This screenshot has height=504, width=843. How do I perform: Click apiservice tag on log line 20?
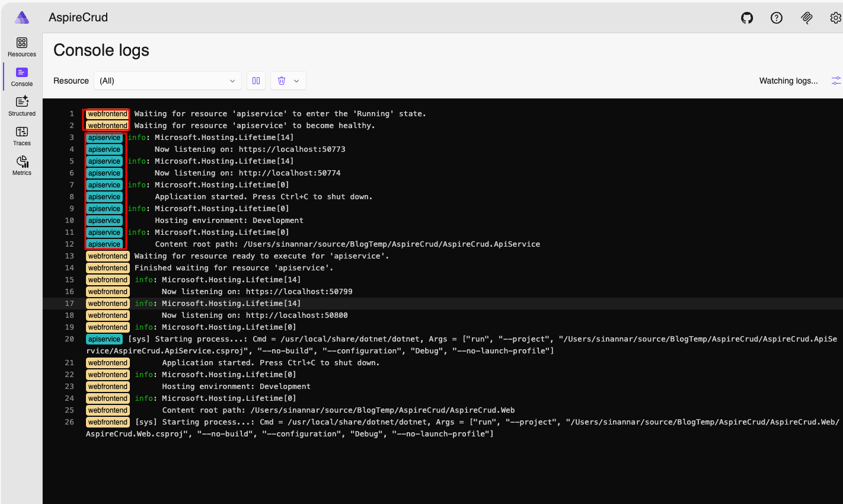point(104,339)
